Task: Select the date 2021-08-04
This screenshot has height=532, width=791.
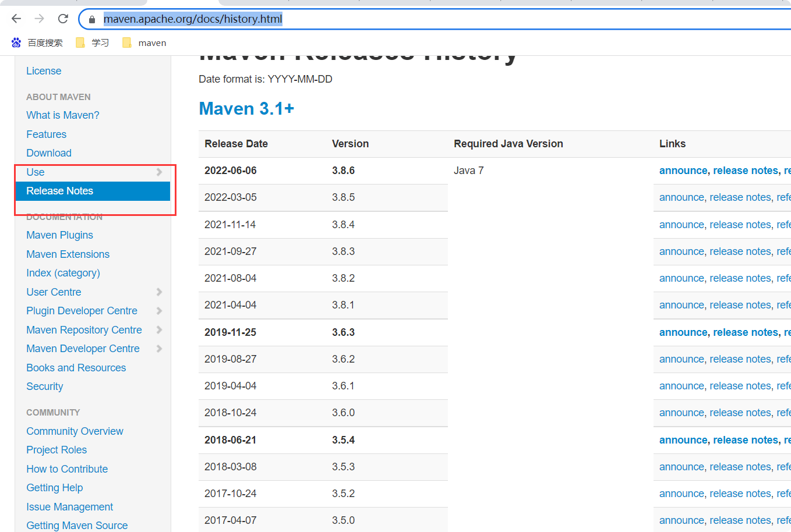Action: (231, 278)
